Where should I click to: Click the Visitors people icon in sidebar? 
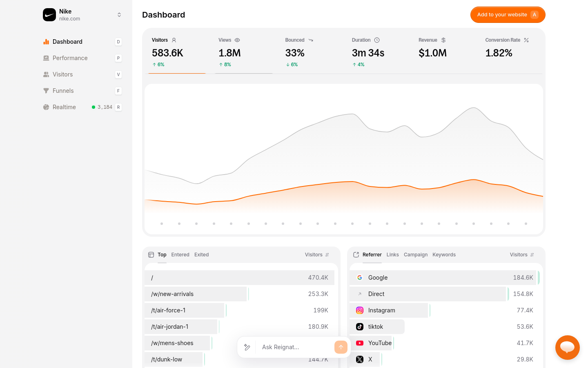coord(46,74)
